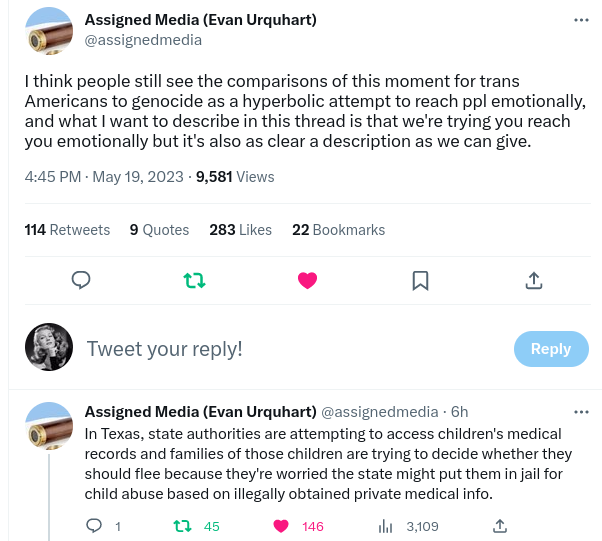Open your profile picture beside reply box
This screenshot has height=541, width=602.
(x=48, y=348)
